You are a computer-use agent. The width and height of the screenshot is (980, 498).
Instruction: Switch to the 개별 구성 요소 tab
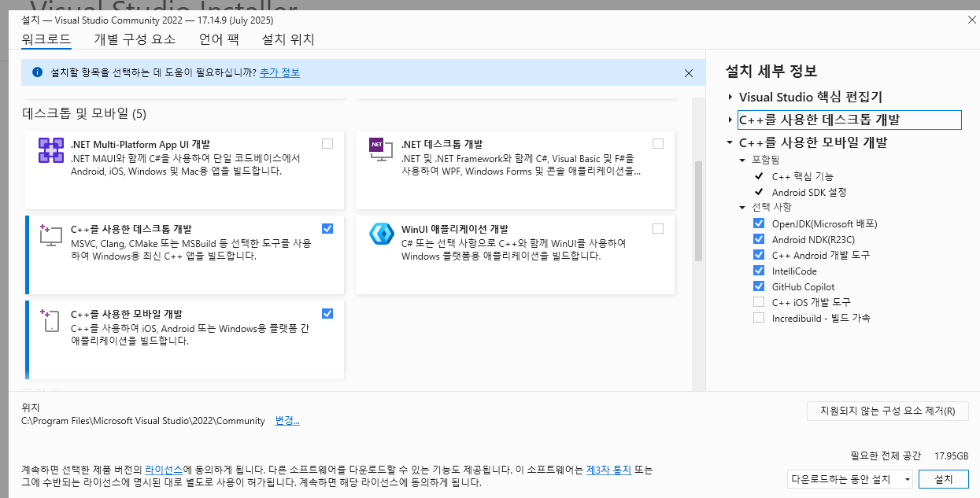tap(135, 39)
